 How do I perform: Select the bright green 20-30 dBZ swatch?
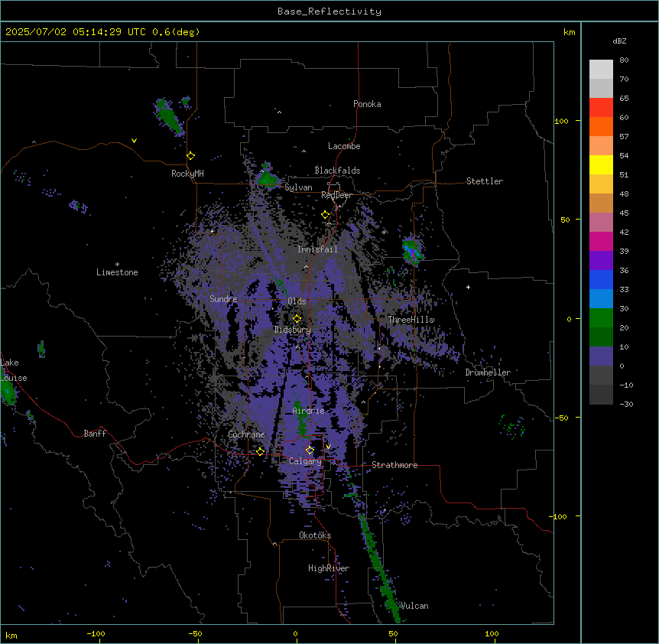pos(601,318)
